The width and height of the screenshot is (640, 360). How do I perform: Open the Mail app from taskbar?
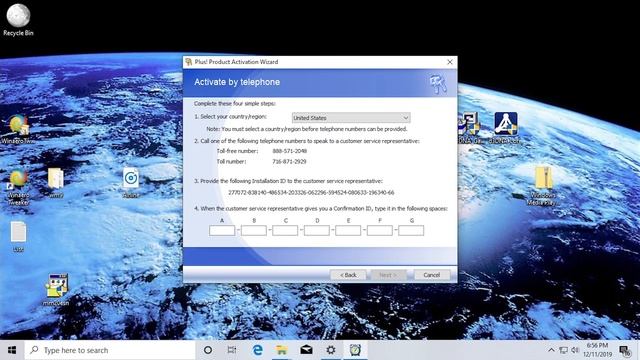pos(306,350)
